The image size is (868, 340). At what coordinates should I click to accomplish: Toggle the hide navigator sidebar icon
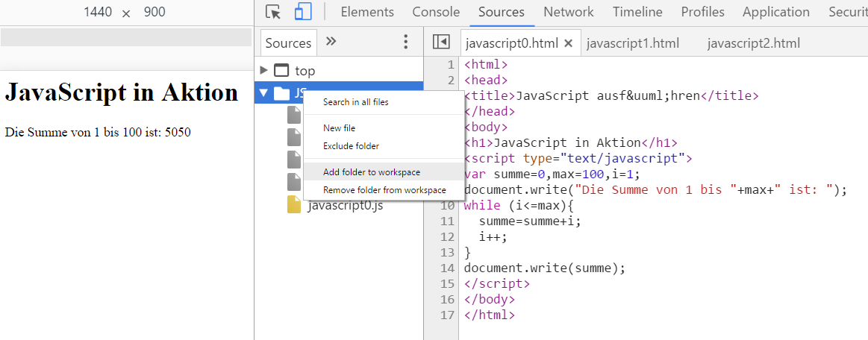coord(441,42)
